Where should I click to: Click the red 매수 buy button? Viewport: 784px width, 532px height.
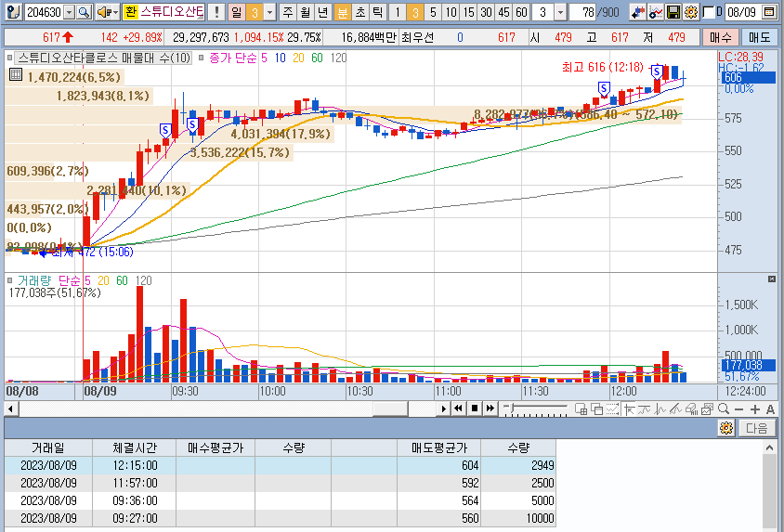(721, 37)
